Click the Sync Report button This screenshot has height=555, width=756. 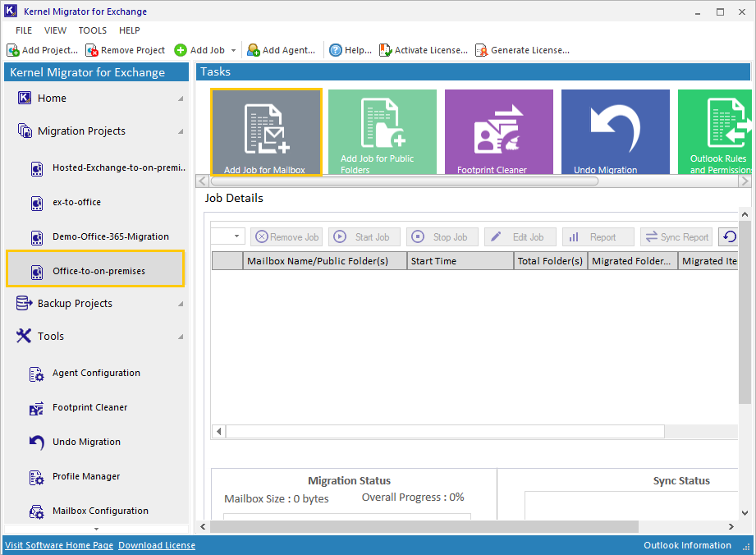click(x=676, y=236)
